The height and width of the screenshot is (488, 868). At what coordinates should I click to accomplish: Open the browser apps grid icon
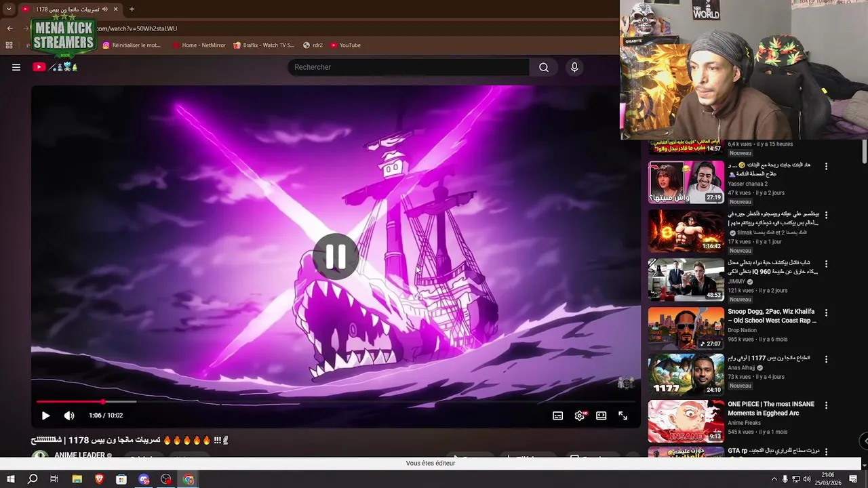tap(9, 45)
